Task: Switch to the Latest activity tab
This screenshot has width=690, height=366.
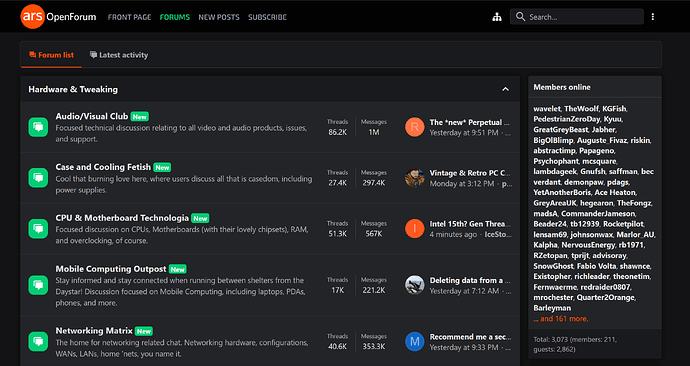Action: click(x=119, y=55)
